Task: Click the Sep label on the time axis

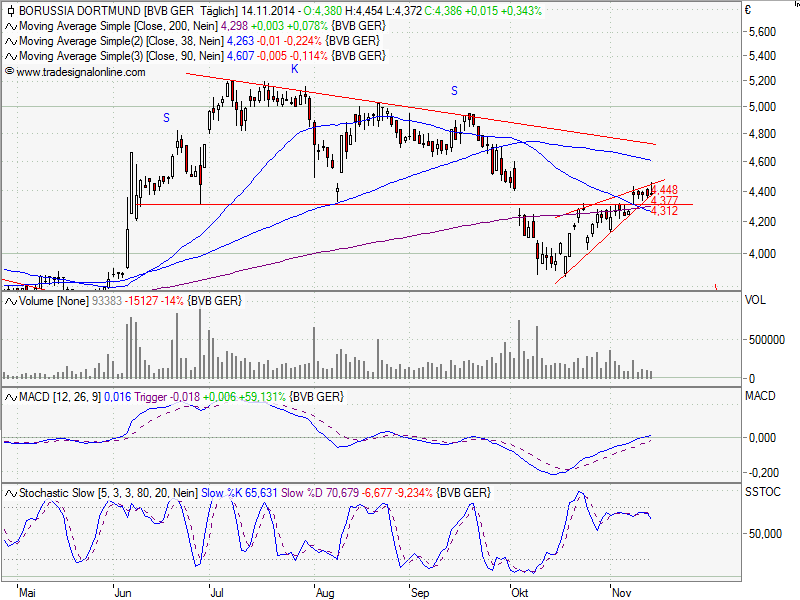Action: point(420,592)
